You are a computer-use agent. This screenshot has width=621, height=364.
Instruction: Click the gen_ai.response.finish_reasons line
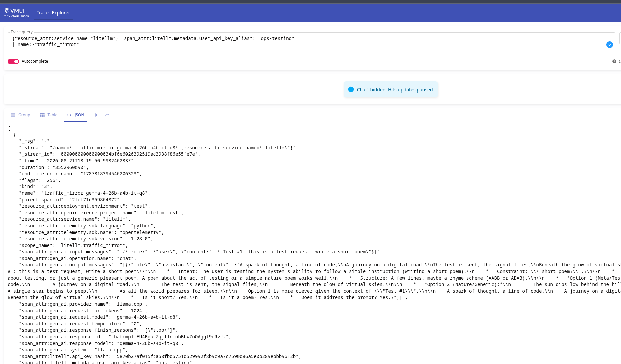[x=99, y=330]
